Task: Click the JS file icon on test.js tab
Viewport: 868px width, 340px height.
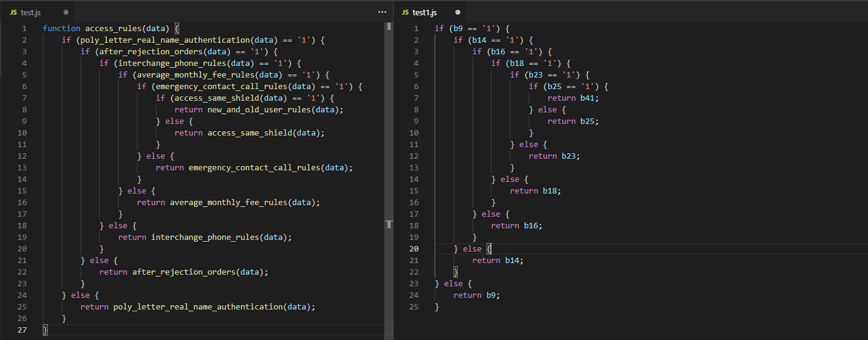Action: (13, 12)
